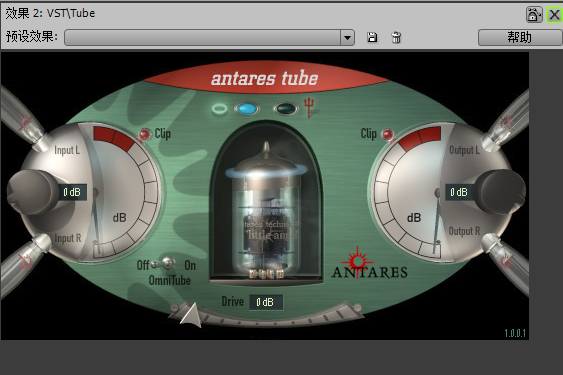Image resolution: width=563 pixels, height=375 pixels.
Task: Click the Drive 0 dB value field
Action: click(x=266, y=302)
